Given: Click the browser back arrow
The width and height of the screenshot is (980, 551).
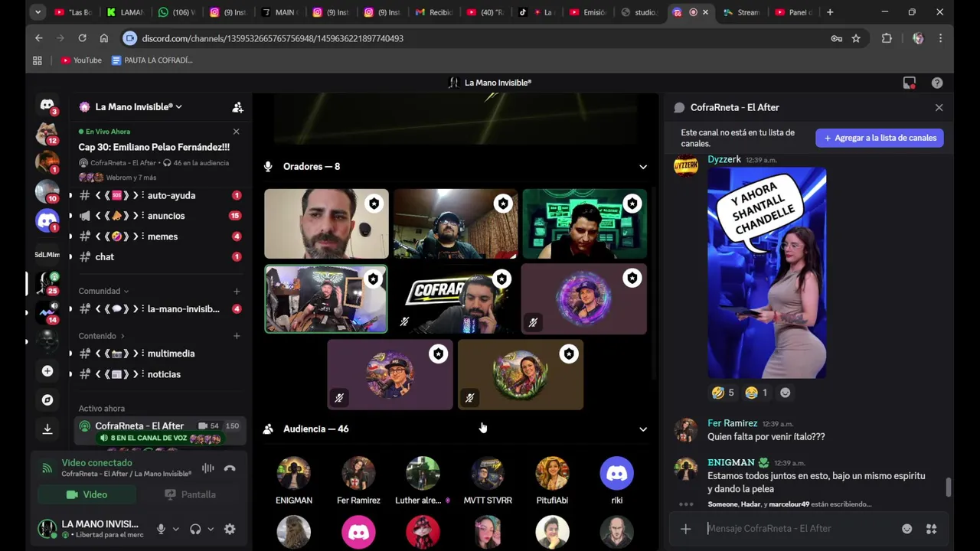Looking at the screenshot, I should 39,38.
